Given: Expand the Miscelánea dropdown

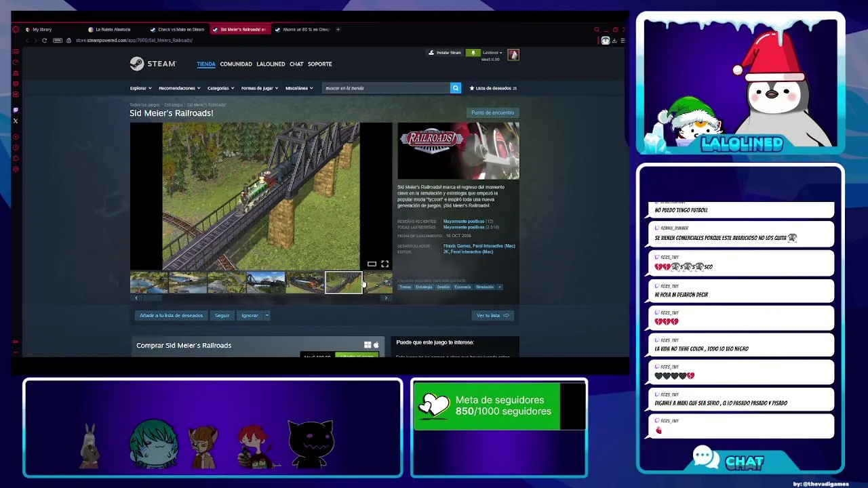Looking at the screenshot, I should pos(299,88).
